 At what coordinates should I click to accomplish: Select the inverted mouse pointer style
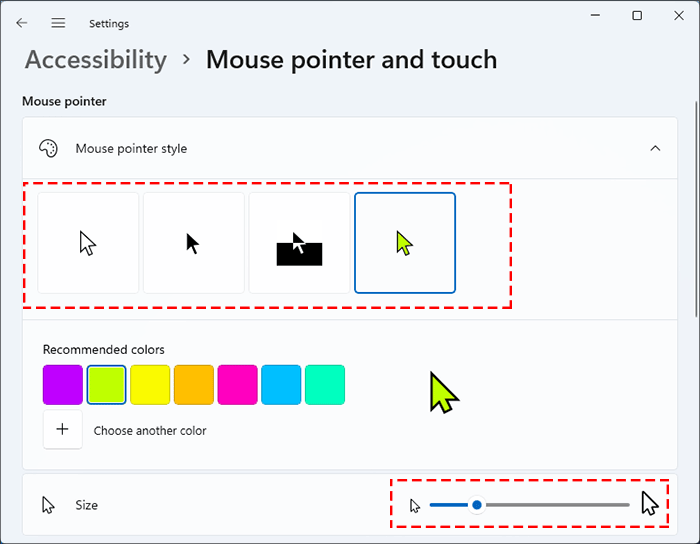299,243
